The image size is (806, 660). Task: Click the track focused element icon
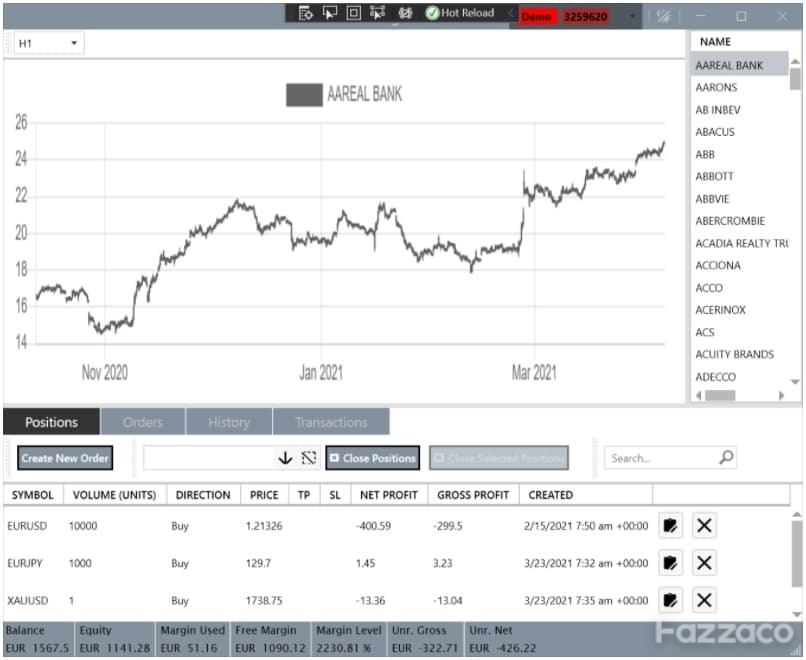pos(378,13)
